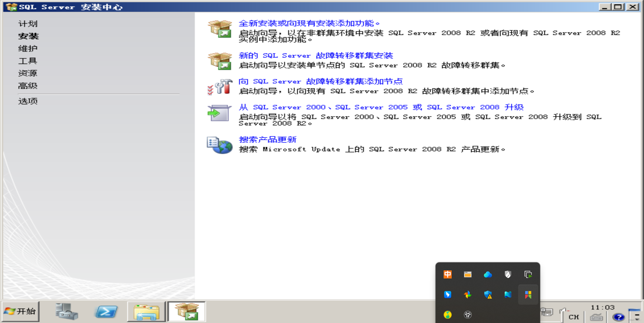Image resolution: width=644 pixels, height=323 pixels.
Task: Click the failover cluster installation box icon
Action: point(220,61)
